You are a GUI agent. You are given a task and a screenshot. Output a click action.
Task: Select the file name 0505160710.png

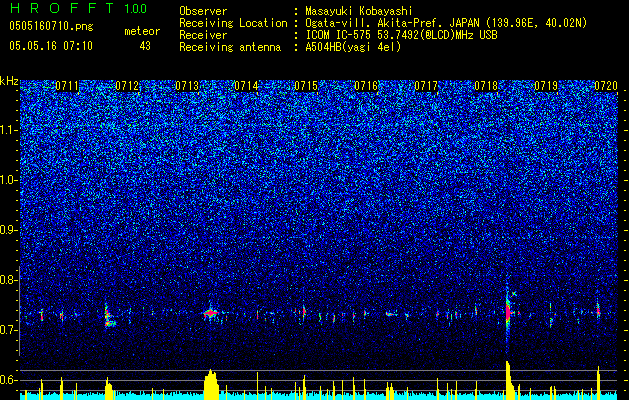[51, 27]
